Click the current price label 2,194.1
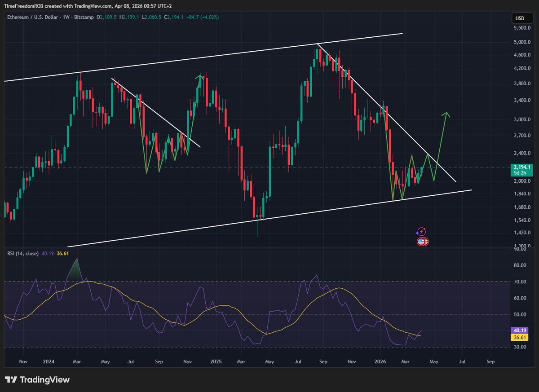The height and width of the screenshot is (392, 539). click(520, 167)
